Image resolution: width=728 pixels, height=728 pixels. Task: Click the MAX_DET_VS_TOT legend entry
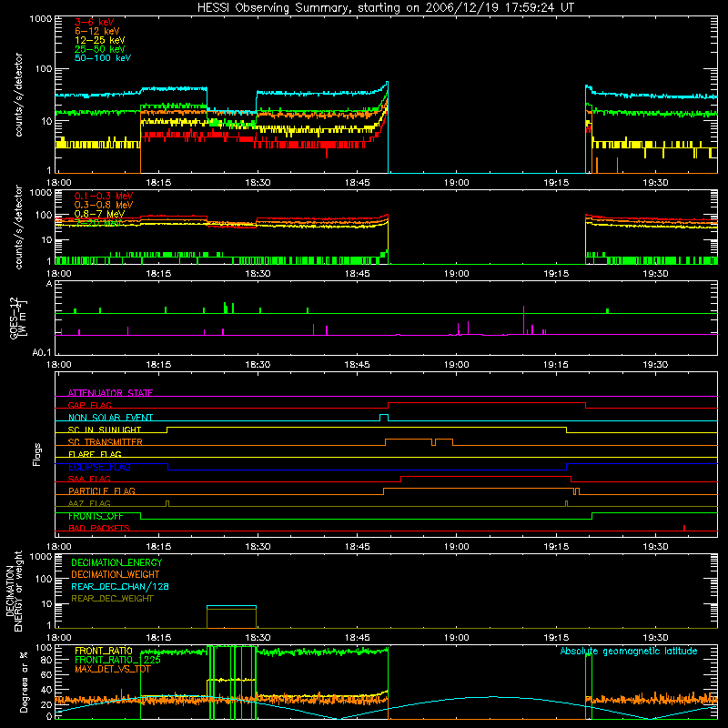[111, 669]
